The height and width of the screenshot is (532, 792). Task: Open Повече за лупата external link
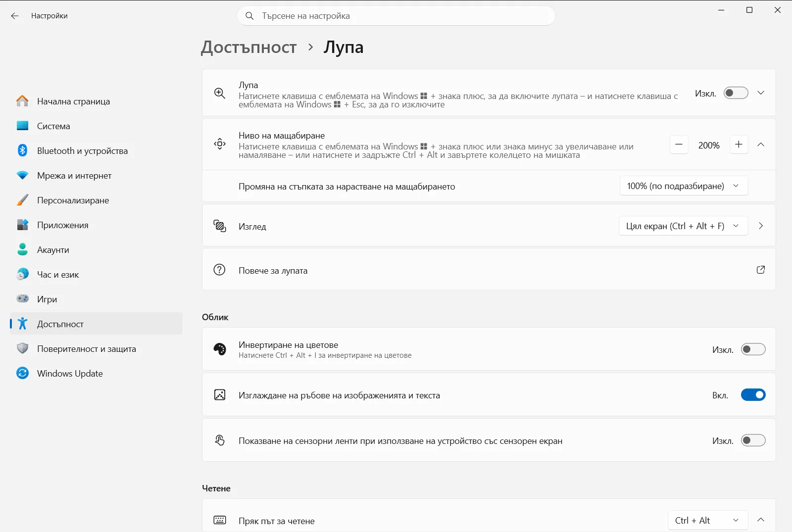(x=761, y=270)
